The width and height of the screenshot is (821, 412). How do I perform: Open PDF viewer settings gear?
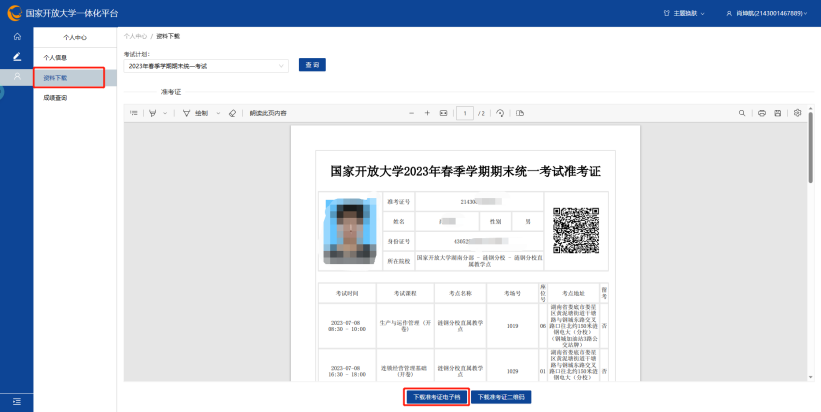coord(797,113)
